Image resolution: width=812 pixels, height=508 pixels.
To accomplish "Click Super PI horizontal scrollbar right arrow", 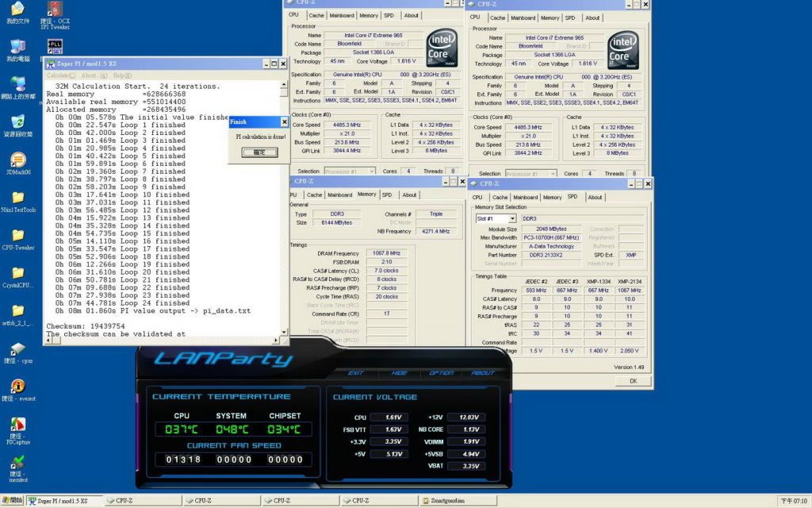I will point(275,341).
